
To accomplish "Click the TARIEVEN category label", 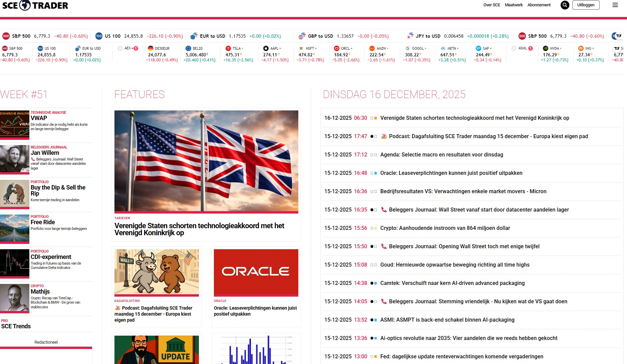I will 122,218.
